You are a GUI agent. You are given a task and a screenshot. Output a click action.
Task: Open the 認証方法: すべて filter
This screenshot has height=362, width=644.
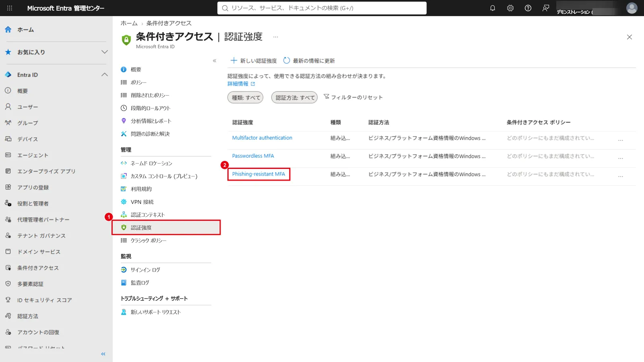point(295,97)
